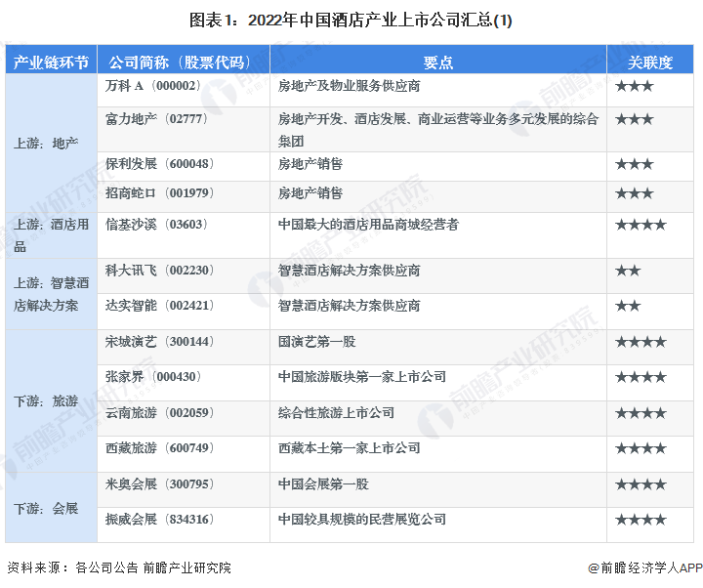
Task: Click the three-star rating for 万科 A
Action: (635, 86)
